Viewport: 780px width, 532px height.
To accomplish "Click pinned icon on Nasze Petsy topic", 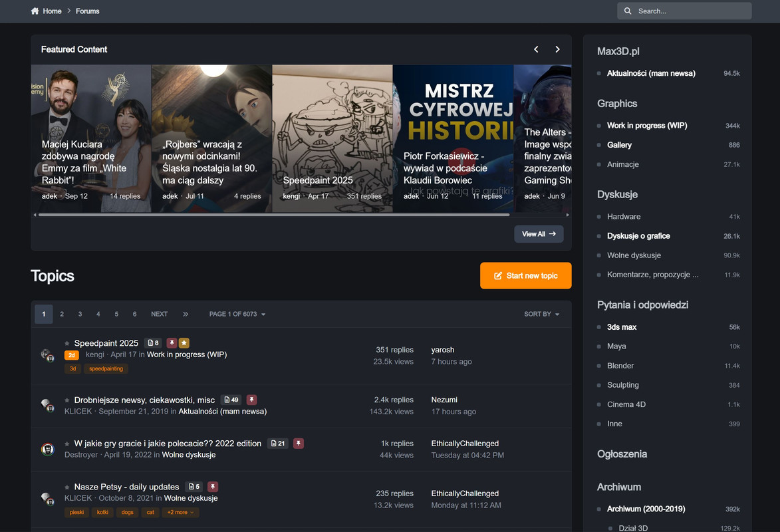I will (213, 487).
